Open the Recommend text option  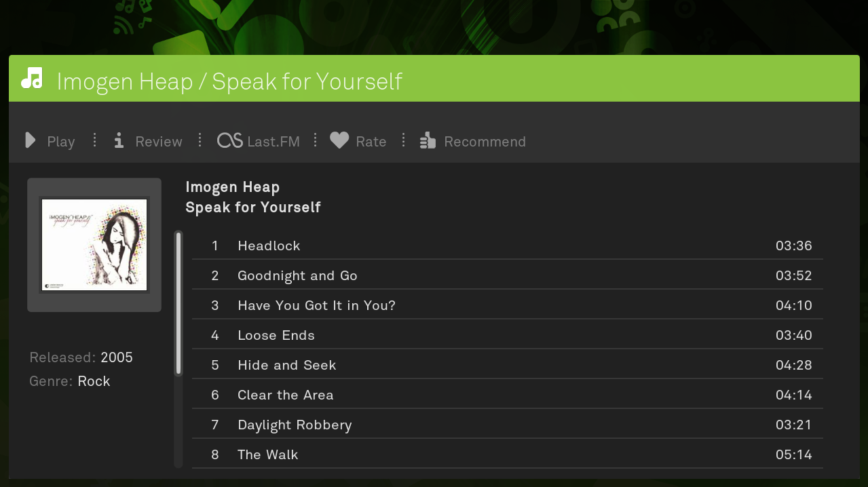[x=485, y=142]
